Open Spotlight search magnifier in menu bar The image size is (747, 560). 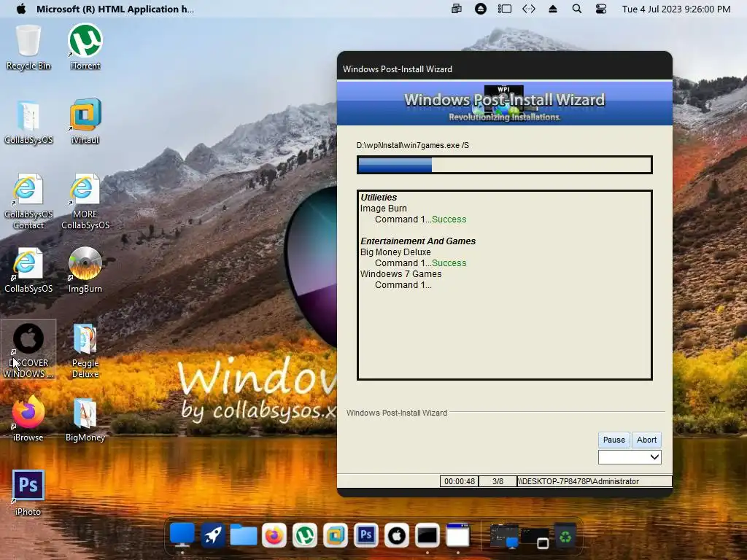pos(576,9)
